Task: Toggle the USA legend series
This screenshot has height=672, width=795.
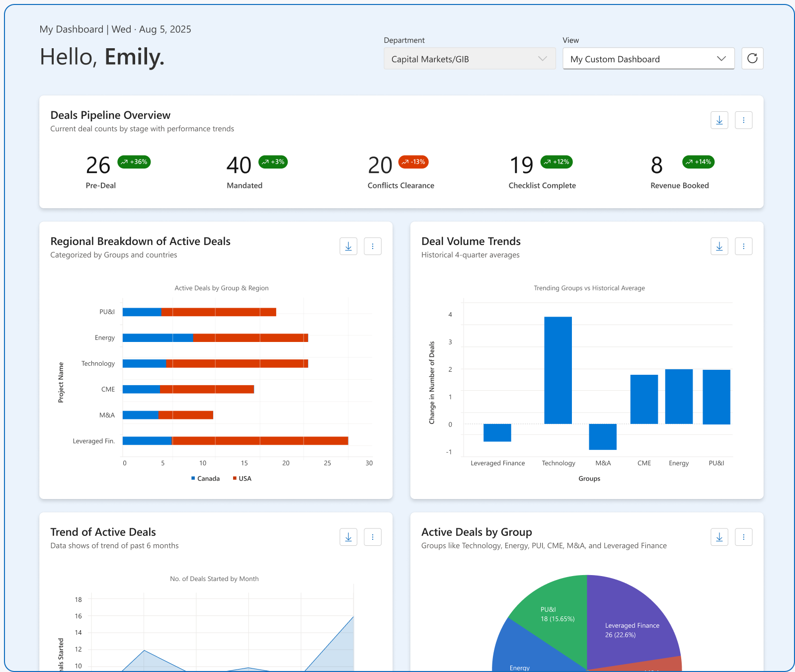Action: 242,479
